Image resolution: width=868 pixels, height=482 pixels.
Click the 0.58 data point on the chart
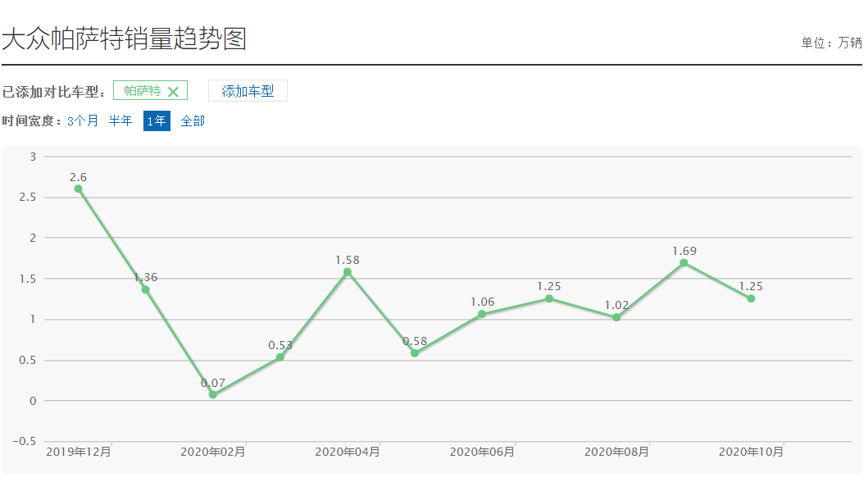(415, 353)
